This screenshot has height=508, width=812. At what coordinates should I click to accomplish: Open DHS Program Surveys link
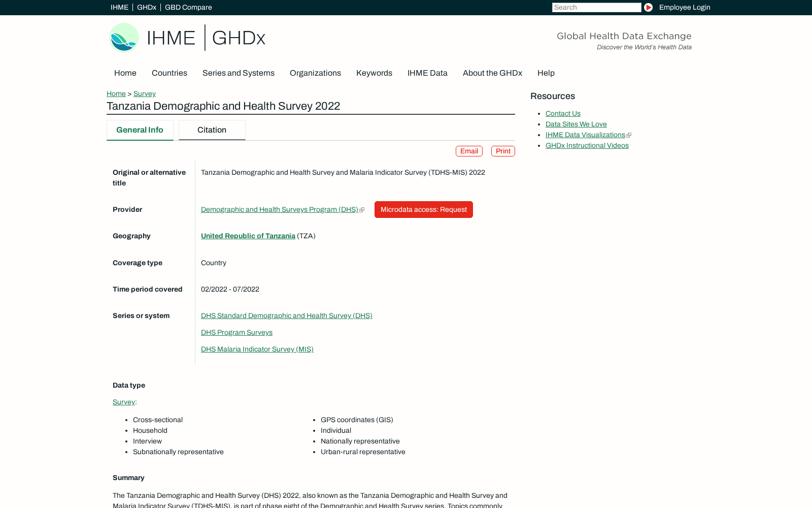[x=236, y=332]
